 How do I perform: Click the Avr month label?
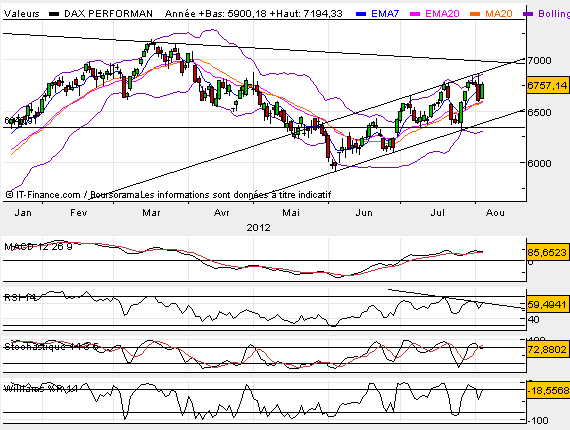(221, 213)
